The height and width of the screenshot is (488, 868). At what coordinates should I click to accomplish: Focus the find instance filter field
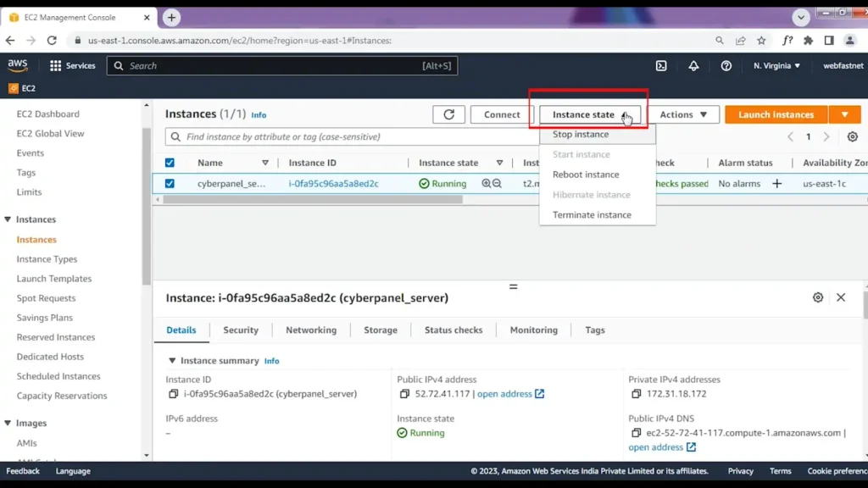[x=352, y=136]
